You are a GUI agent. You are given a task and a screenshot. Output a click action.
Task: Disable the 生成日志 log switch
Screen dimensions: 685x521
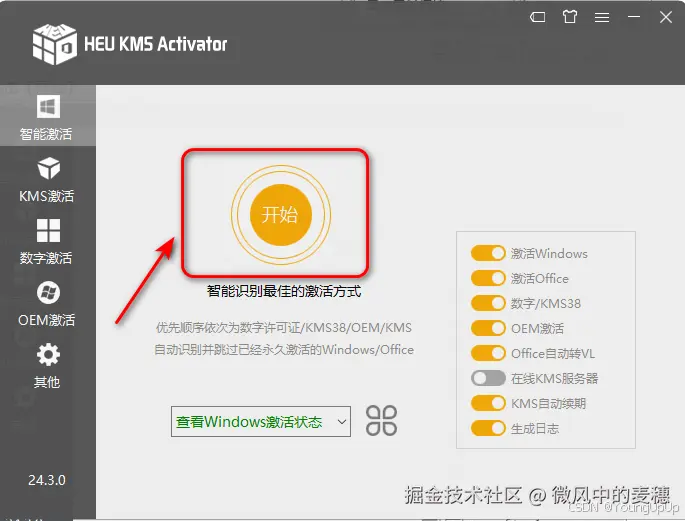click(x=488, y=428)
